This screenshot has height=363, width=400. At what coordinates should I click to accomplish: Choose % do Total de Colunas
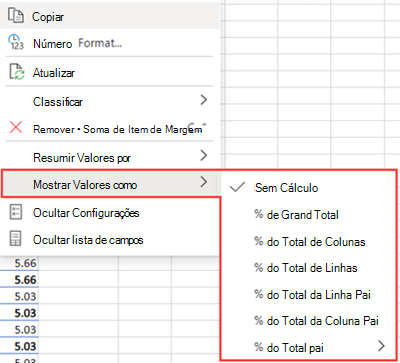pyautogui.click(x=309, y=241)
